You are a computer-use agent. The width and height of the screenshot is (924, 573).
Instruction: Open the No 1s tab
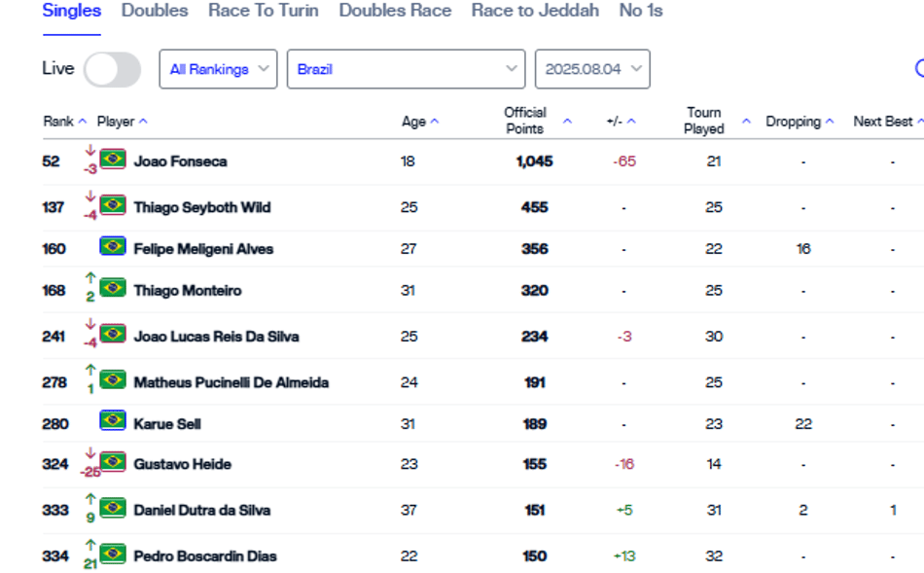coord(641,11)
